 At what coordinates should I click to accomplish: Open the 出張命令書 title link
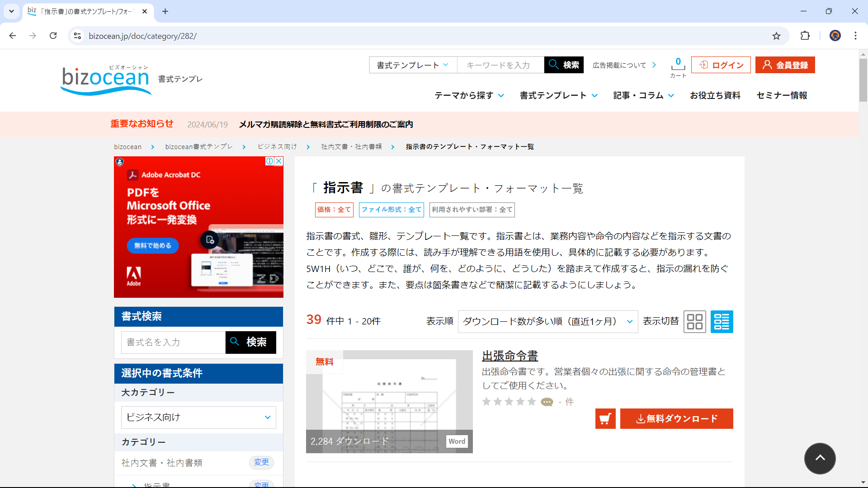click(x=510, y=356)
